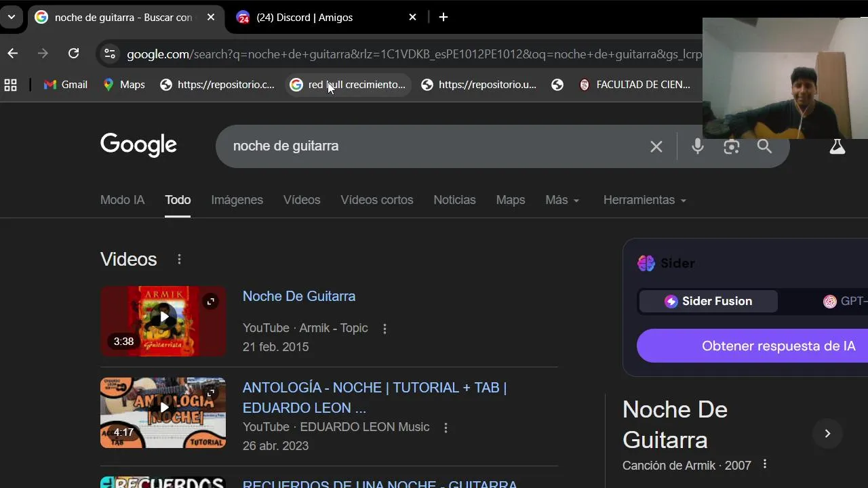Expand the Herramientas dropdown

[645, 200]
